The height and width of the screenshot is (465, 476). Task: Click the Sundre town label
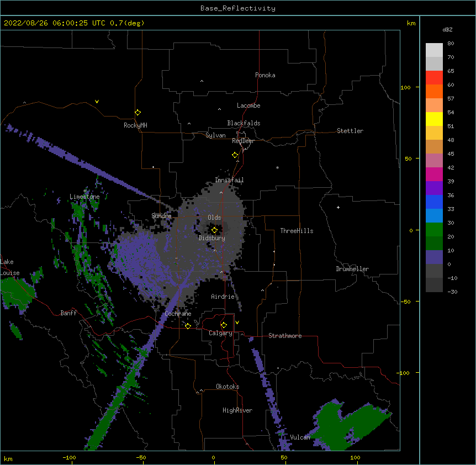click(161, 216)
